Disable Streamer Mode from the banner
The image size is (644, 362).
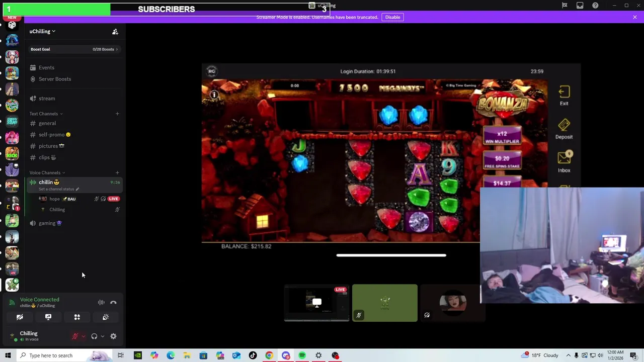pyautogui.click(x=392, y=17)
